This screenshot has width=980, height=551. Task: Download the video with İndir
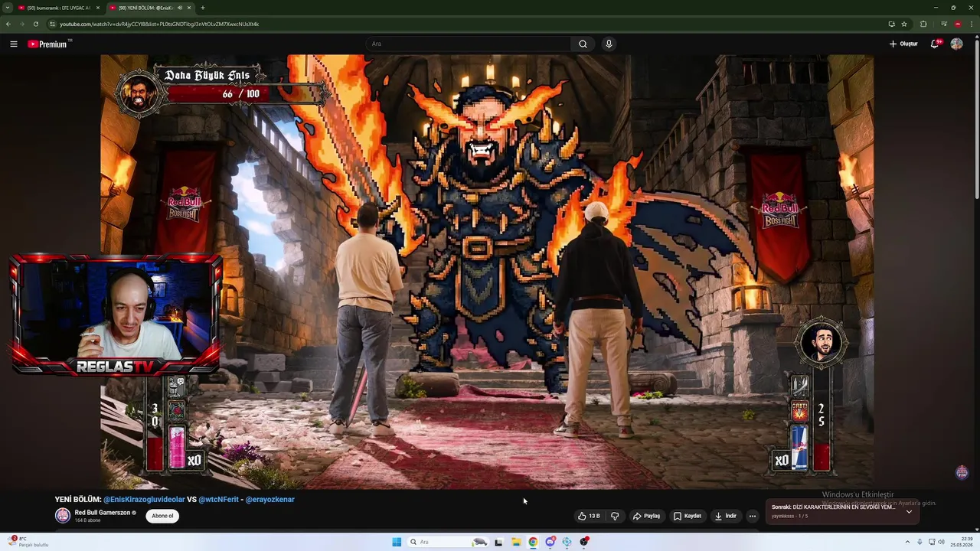[725, 516]
